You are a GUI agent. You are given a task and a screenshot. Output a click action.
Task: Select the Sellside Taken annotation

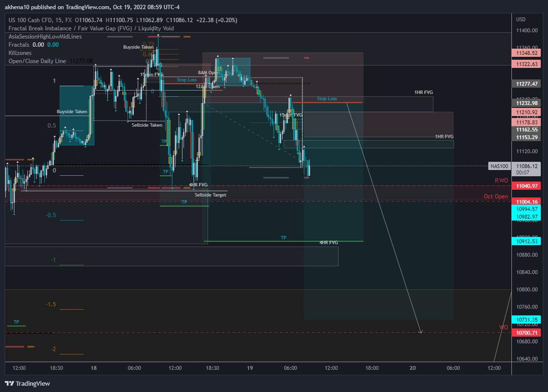coord(147,125)
